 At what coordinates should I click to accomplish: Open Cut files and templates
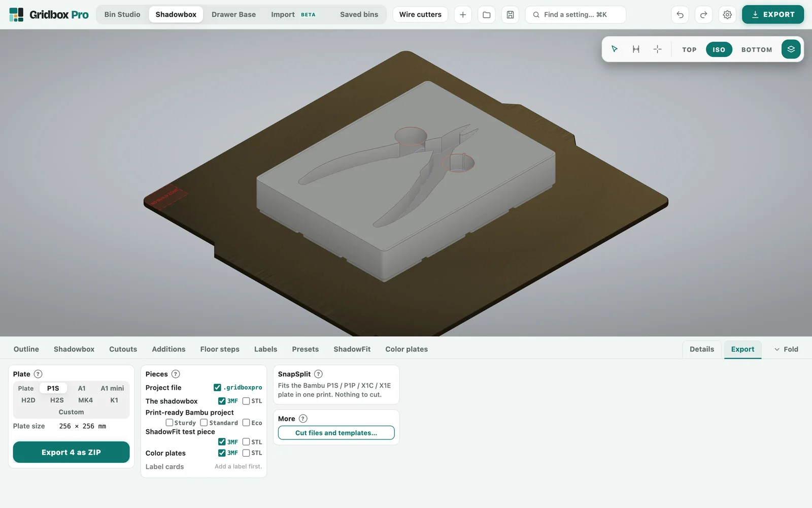click(336, 433)
